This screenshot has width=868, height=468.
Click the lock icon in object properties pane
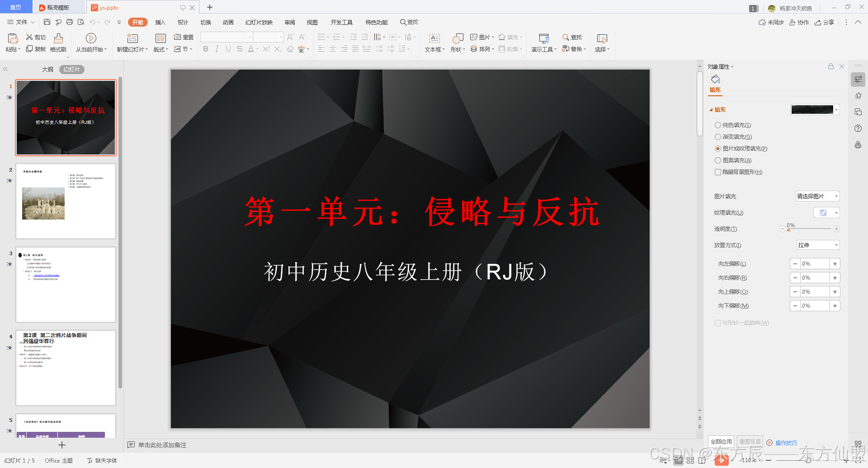click(831, 66)
